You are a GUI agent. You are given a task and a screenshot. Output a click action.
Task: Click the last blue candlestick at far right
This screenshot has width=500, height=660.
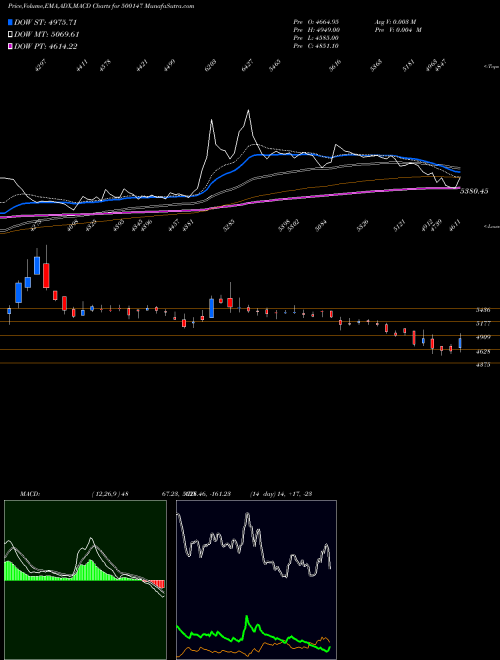460,343
